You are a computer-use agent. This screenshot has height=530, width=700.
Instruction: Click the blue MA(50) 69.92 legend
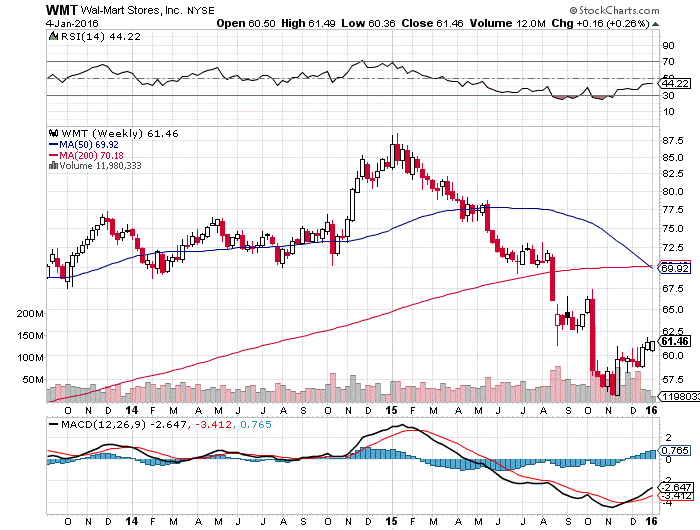coord(83,145)
